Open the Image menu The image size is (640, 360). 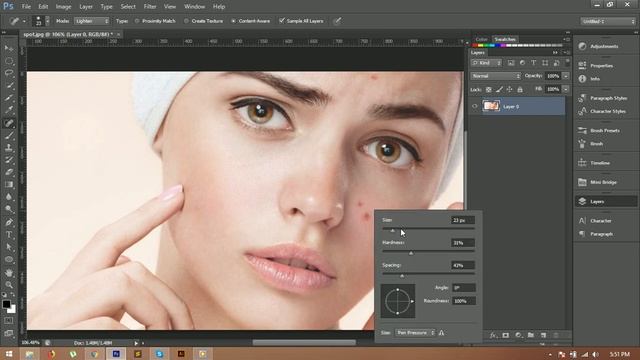tap(63, 7)
